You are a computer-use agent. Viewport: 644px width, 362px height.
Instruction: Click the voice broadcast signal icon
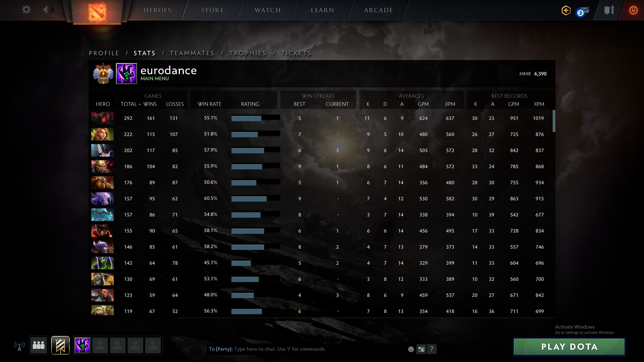point(19,346)
